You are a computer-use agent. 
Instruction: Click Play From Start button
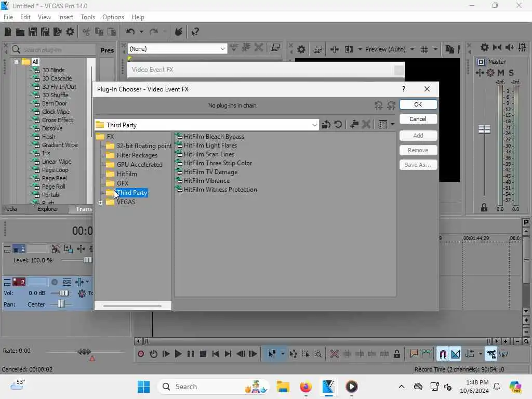pyautogui.click(x=166, y=354)
